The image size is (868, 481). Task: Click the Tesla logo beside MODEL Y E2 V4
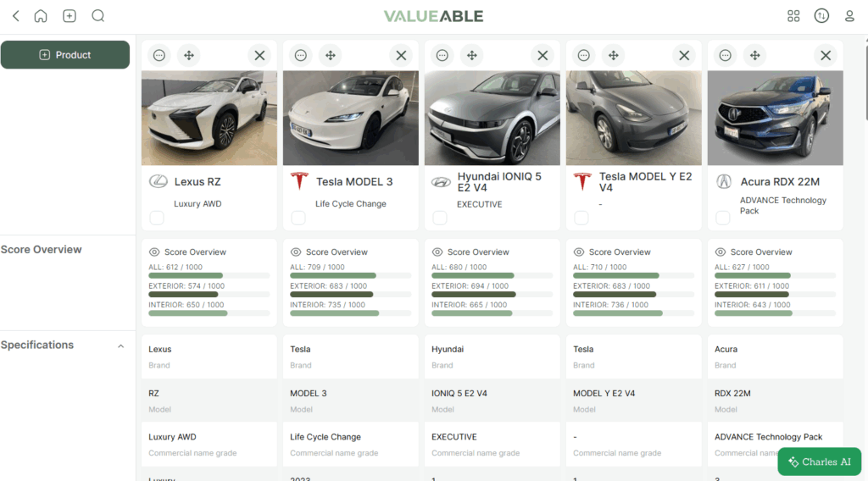(x=582, y=180)
